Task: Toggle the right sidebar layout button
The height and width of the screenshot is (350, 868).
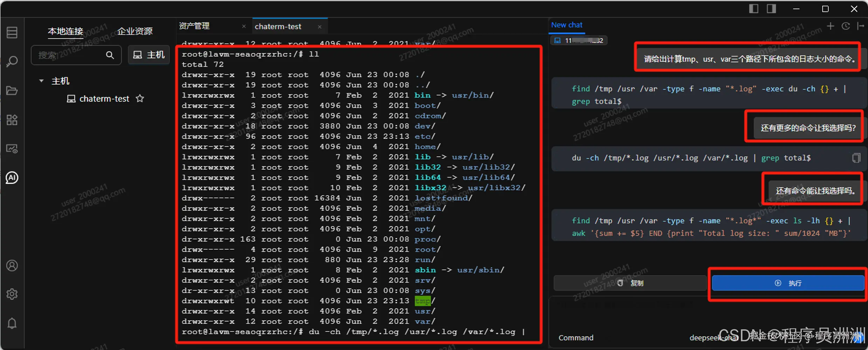Action: point(771,9)
